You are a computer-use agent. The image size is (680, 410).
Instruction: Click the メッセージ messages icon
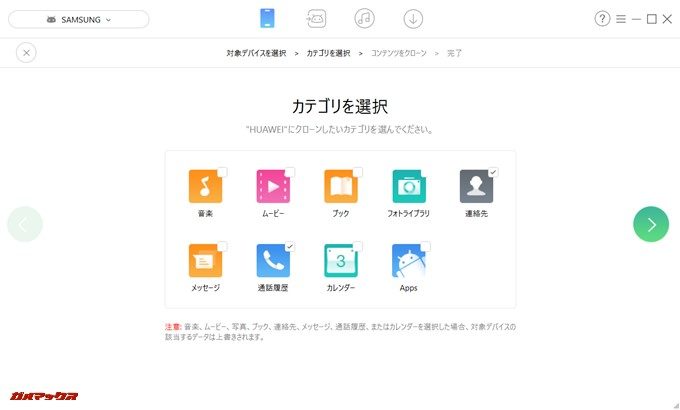coord(205,261)
